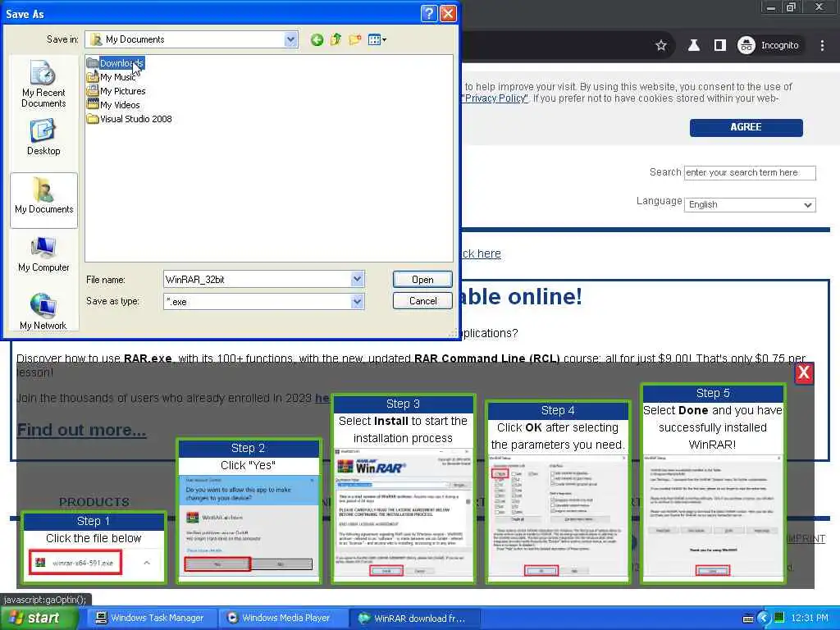Toggle Chrome side panel icon
The image size is (840, 630).
tap(720, 46)
